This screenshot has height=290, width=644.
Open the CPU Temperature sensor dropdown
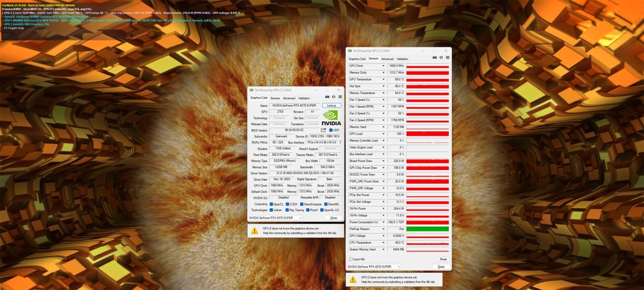click(x=383, y=243)
